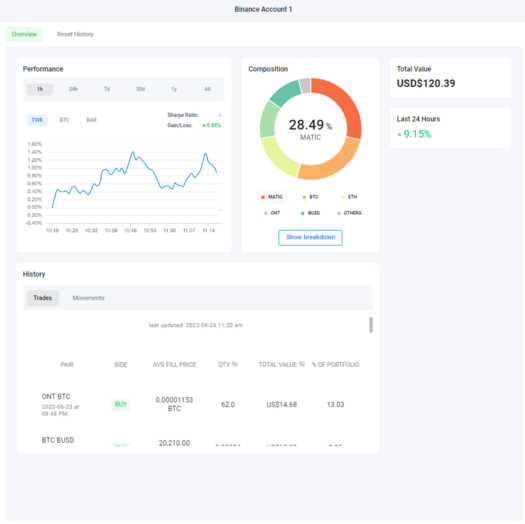Screen dimensions: 525x524
Task: Toggle MATIC legend item
Action: click(272, 197)
